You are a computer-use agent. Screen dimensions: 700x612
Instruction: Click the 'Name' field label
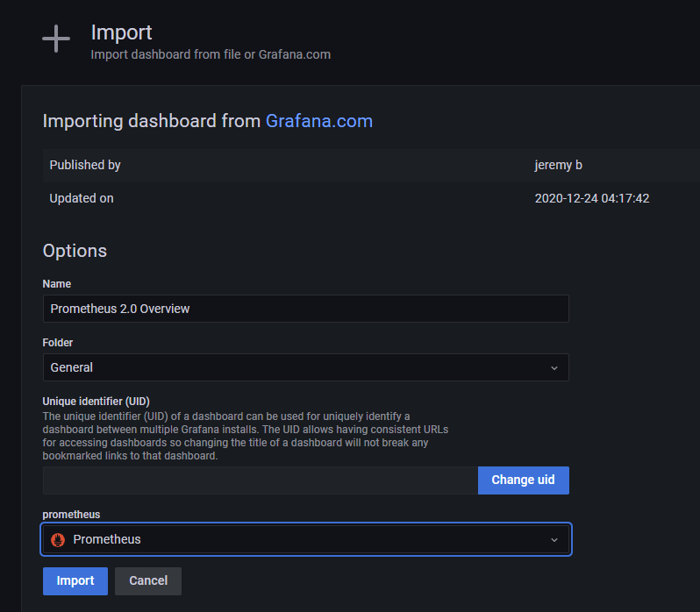(x=57, y=284)
